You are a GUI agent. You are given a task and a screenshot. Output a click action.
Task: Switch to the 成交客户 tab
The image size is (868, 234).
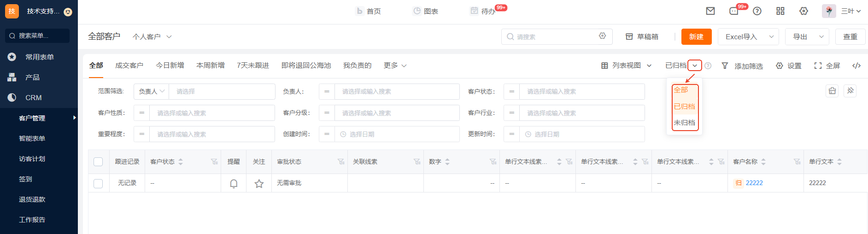[129, 66]
